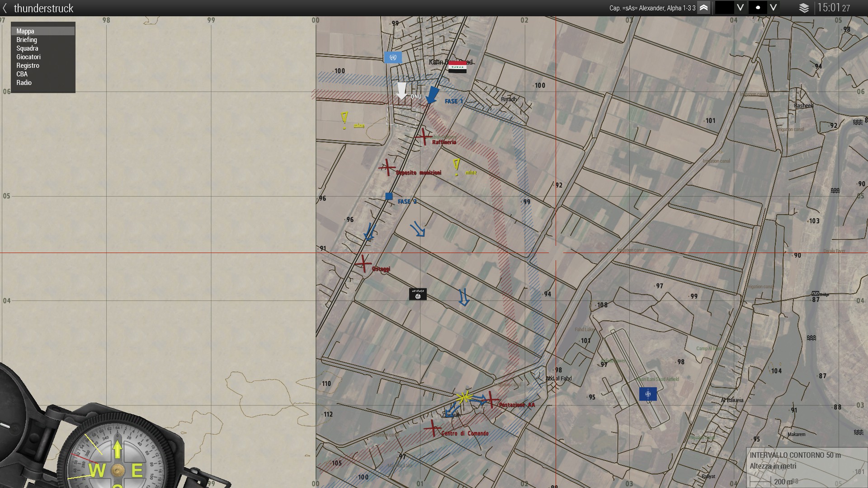This screenshot has height=488, width=868.
Task: Click the blue outline arrow below FASE 2
Action: coord(418,230)
